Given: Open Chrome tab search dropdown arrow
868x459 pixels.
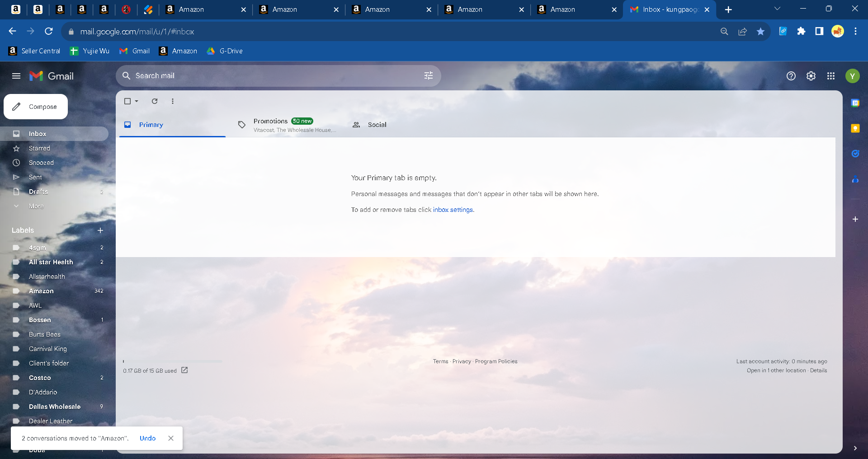Looking at the screenshot, I should 777,9.
